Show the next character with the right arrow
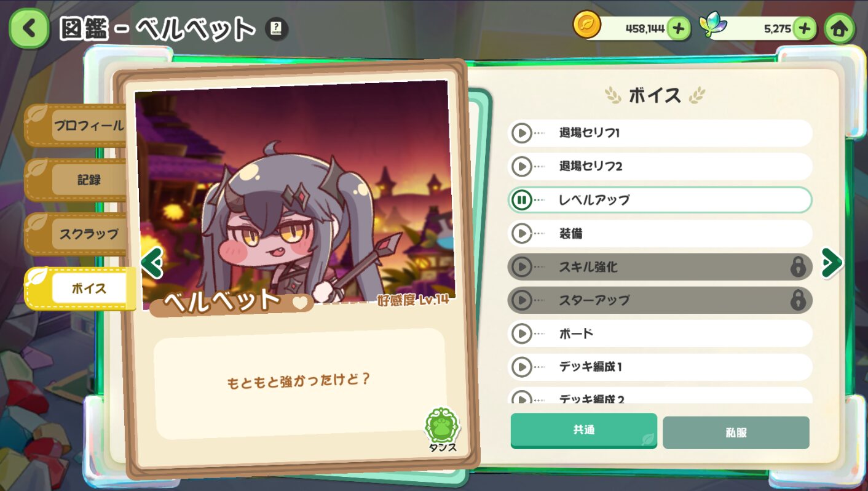This screenshot has height=491, width=868. click(x=832, y=263)
